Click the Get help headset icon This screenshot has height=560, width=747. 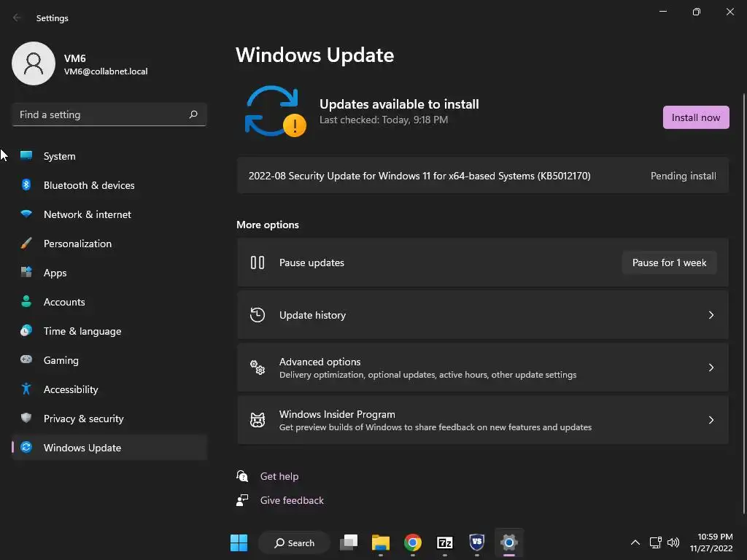coord(242,475)
